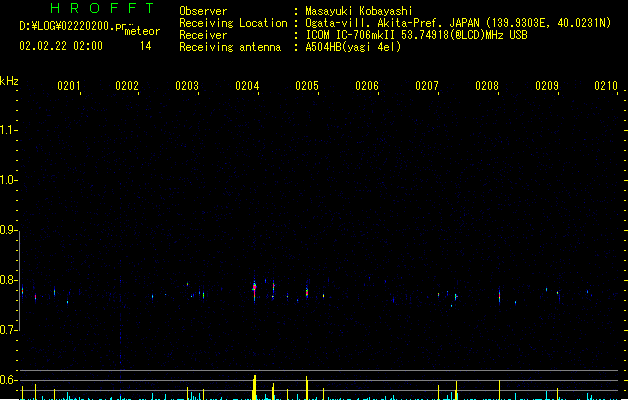Click the yellow intensity bar at 0208
The image size is (629, 400).
coord(499,390)
